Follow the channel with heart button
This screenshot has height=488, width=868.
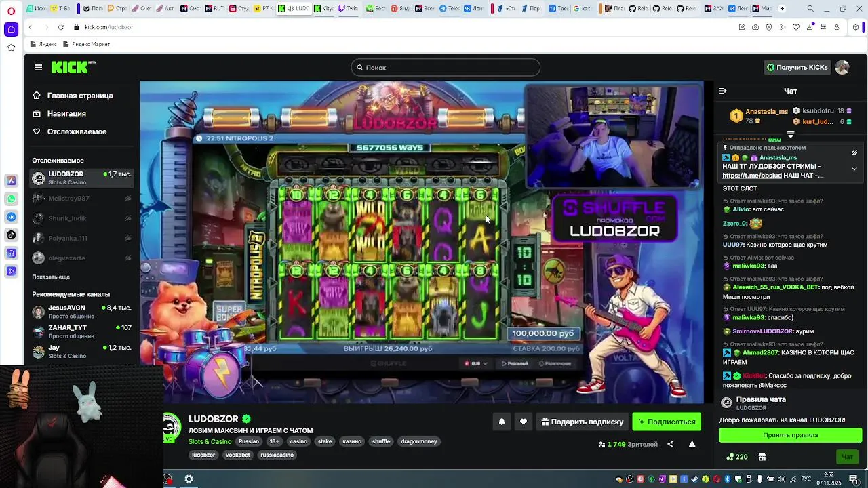pyautogui.click(x=523, y=422)
